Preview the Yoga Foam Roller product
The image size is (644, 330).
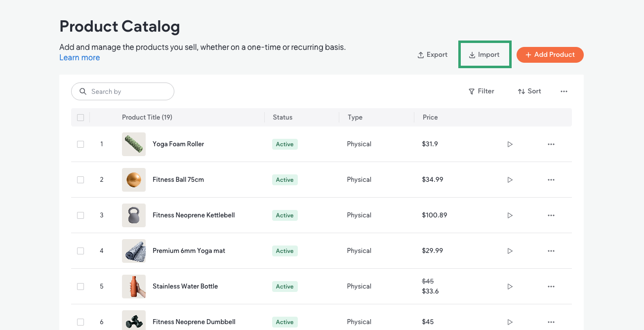[x=510, y=144]
